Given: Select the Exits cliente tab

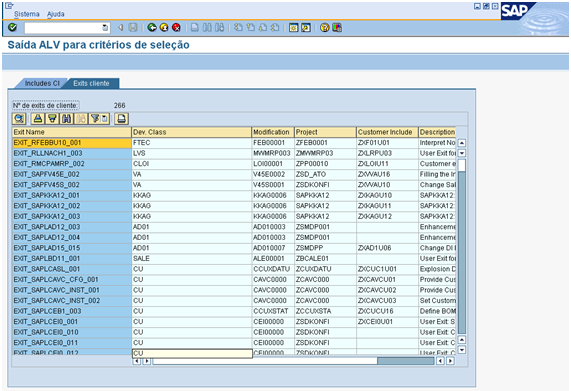Looking at the screenshot, I should tap(91, 83).
